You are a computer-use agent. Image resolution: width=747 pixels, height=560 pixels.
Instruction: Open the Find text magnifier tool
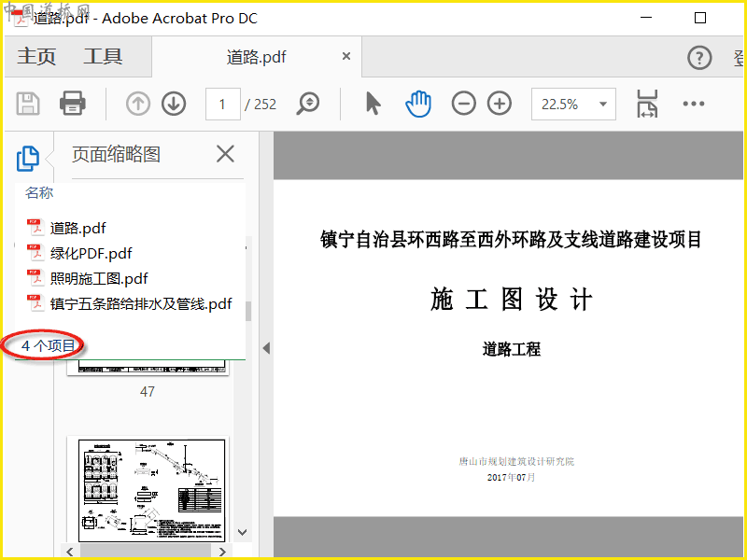pyautogui.click(x=308, y=104)
